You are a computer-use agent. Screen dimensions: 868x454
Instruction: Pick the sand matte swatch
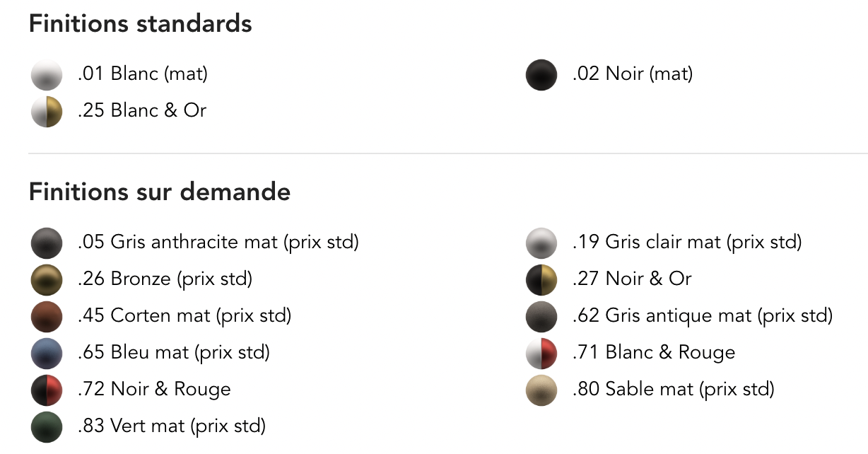click(541, 390)
